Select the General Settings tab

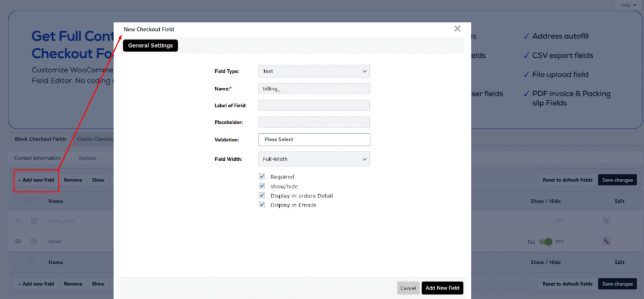[150, 46]
